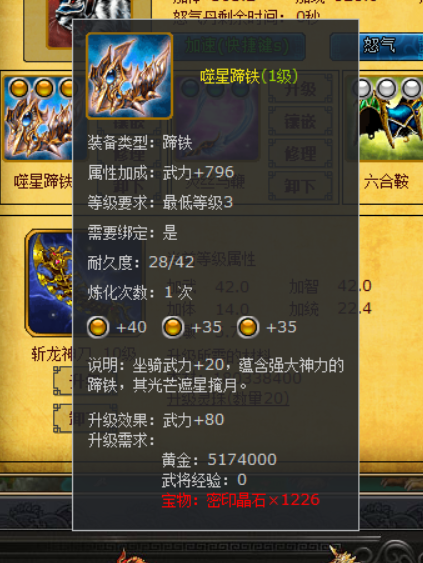423x563 pixels.
Task: Click the 斩龙神刀 weapon icon
Action: click(x=50, y=283)
